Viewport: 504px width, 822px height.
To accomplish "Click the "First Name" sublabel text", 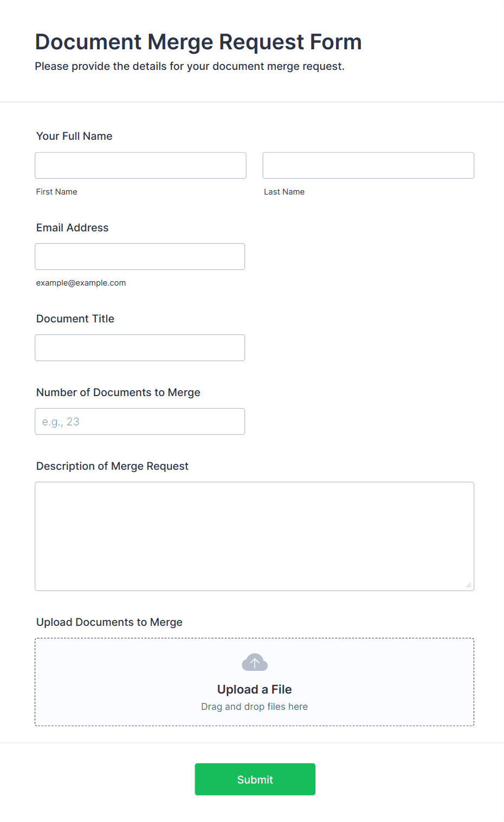I will 56,192.
